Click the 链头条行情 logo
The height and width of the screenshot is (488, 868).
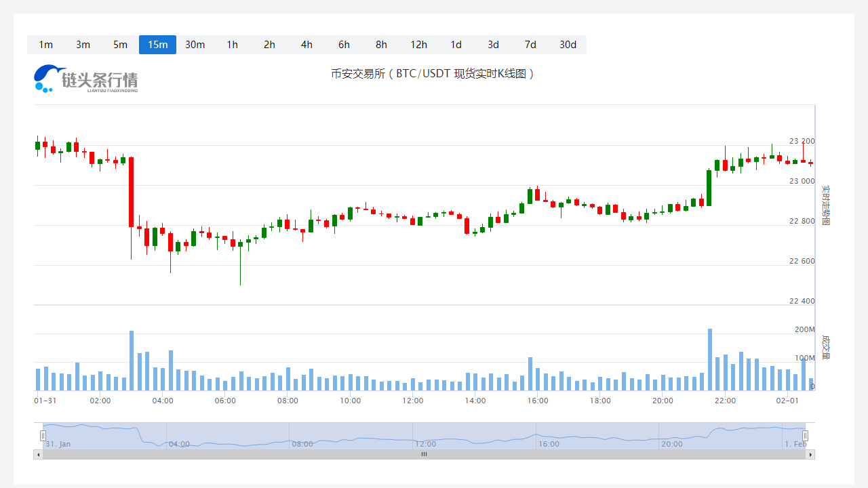[86, 79]
